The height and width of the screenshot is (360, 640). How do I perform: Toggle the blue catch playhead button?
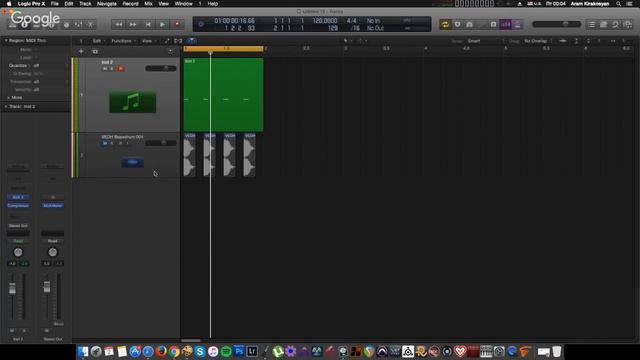click(x=191, y=41)
